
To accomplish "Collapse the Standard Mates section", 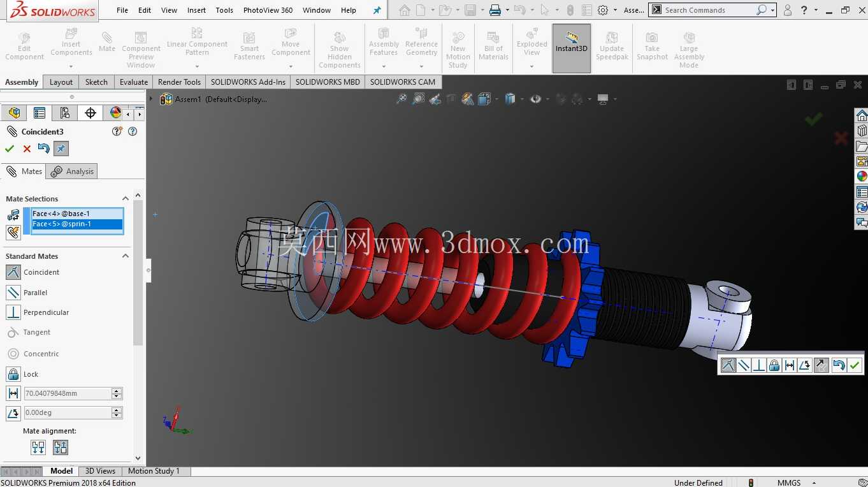I will (126, 256).
